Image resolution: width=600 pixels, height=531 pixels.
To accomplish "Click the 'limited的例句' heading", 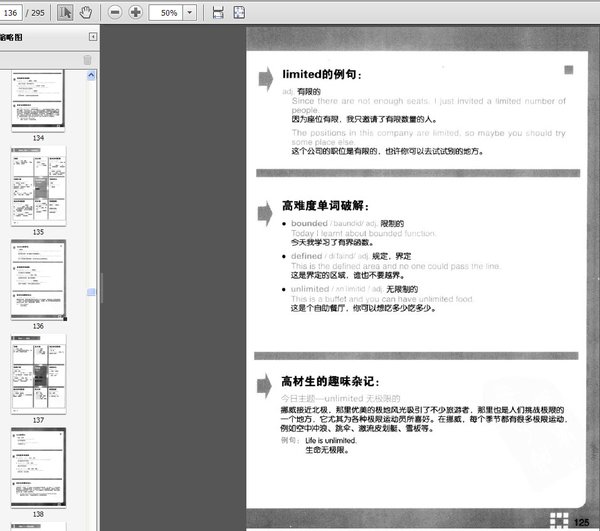I will tap(321, 74).
